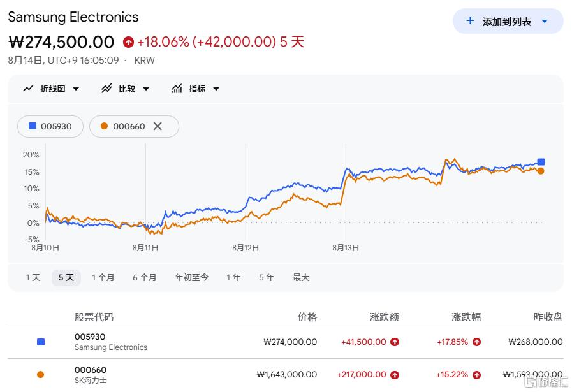The image size is (572, 392).
Task: Click the SK海力士 name in table row
Action: tap(91, 381)
